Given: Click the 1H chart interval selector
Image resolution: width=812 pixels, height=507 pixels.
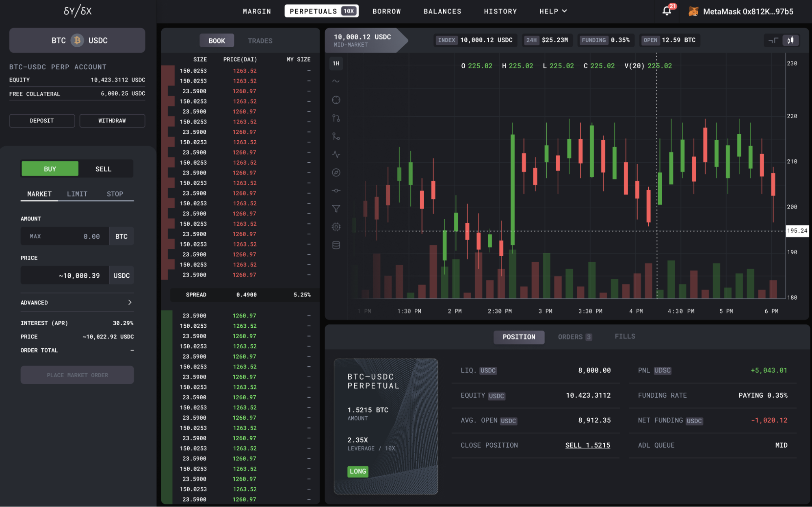Looking at the screenshot, I should point(336,63).
